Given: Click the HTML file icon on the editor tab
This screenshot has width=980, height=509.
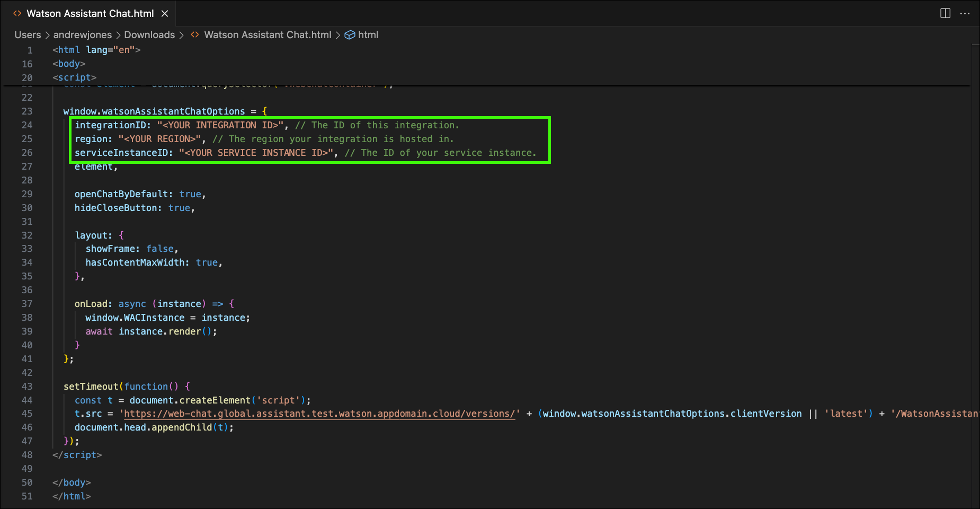Looking at the screenshot, I should (x=17, y=14).
